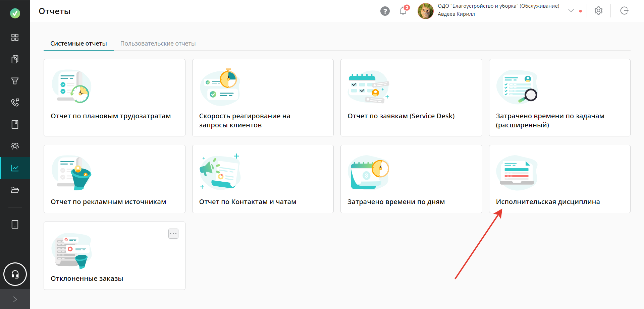Open the files folder icon in sidebar
This screenshot has height=309, width=644.
coord(15,190)
